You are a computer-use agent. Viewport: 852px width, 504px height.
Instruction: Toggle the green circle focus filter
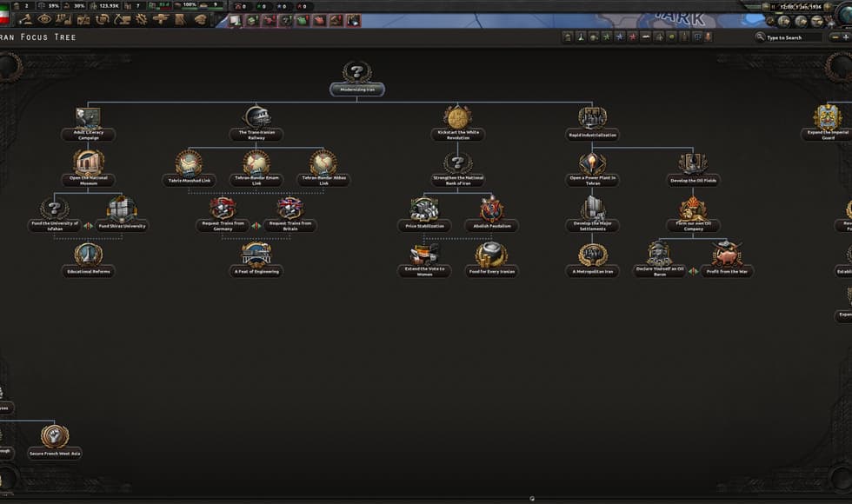tap(671, 36)
